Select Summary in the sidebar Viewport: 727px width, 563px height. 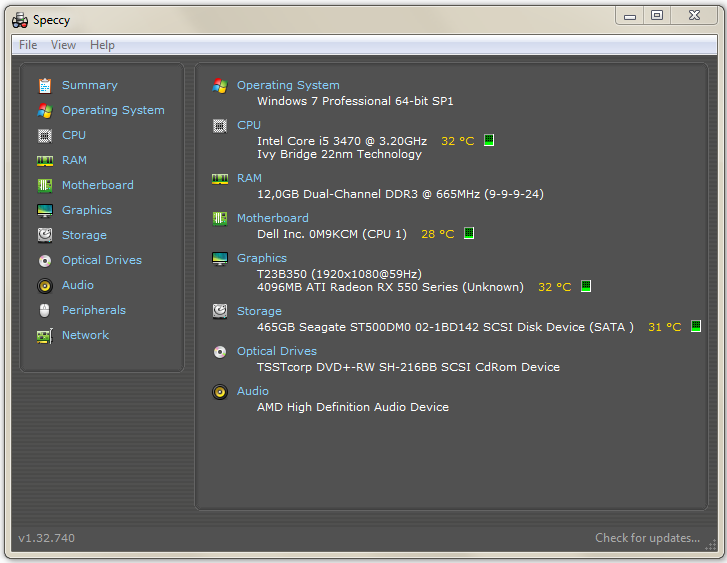(90, 85)
